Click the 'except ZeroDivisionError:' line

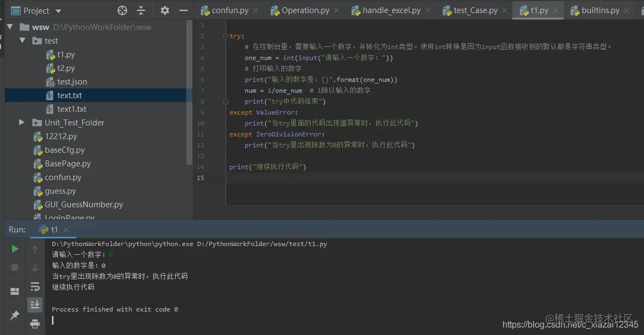[277, 134]
